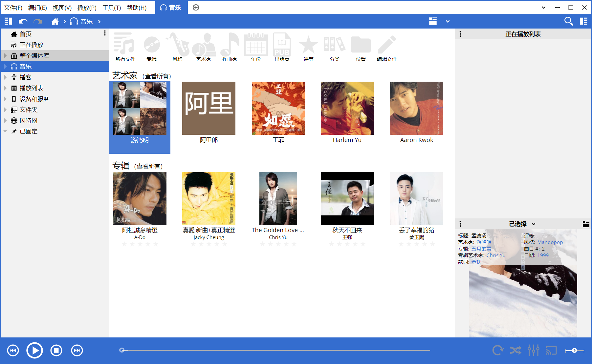592x364 pixels.
Task: Expand the 音乐 tree node
Action: tap(5, 67)
